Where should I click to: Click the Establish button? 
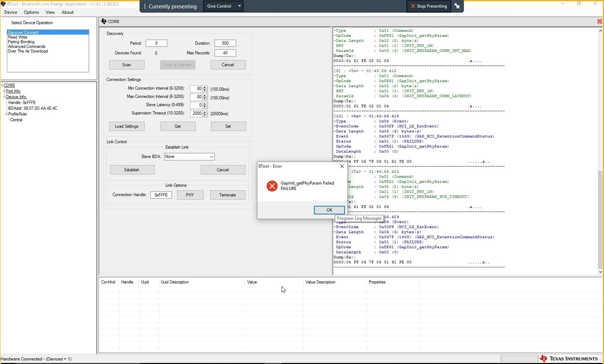click(132, 170)
